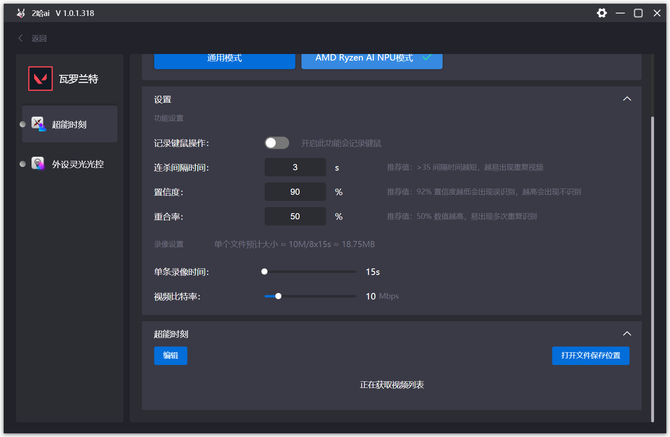The image size is (670, 437).
Task: Collapse the 超能时刻 section chevron
Action: (x=627, y=334)
